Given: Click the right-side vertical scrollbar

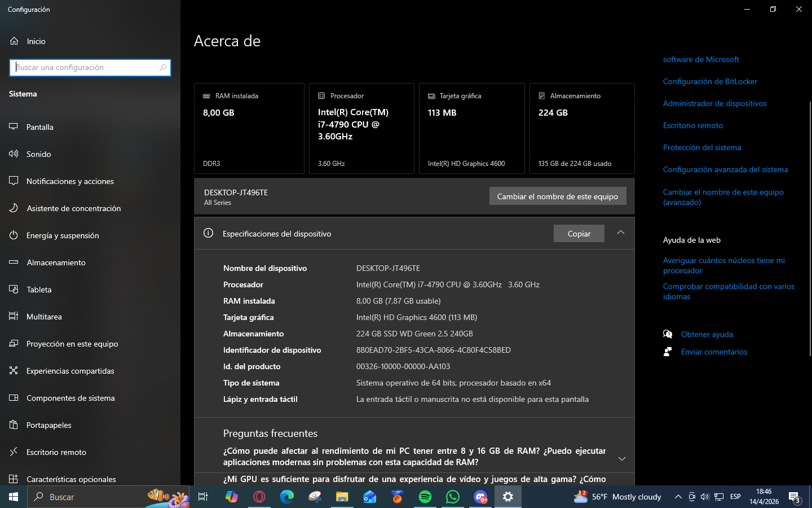Looking at the screenshot, I should [810, 229].
